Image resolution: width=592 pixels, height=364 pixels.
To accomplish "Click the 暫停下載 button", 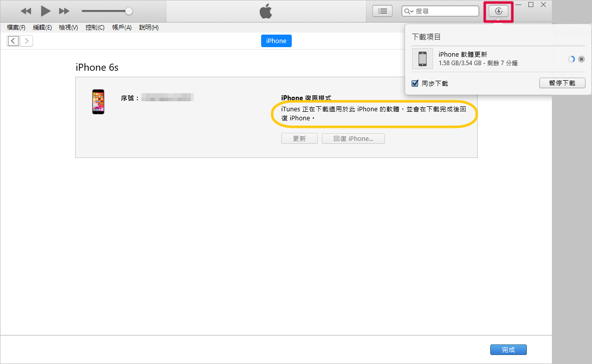I will 562,83.
